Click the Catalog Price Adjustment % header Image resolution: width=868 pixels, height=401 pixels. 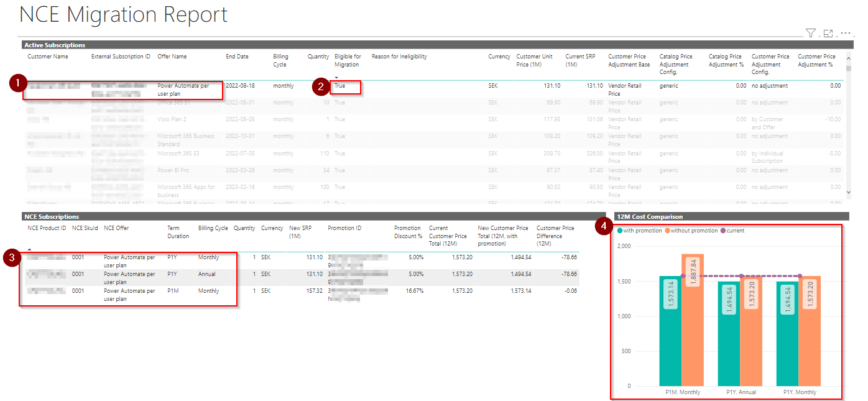tap(725, 60)
